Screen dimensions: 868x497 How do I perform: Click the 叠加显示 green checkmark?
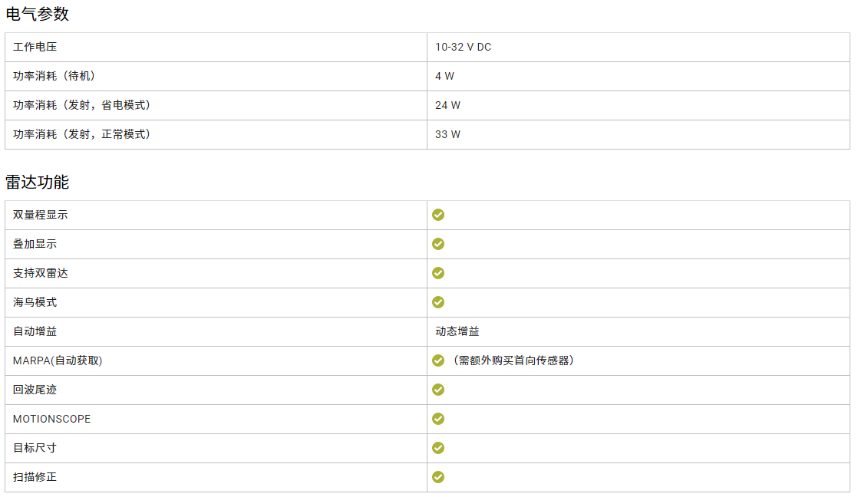point(438,244)
